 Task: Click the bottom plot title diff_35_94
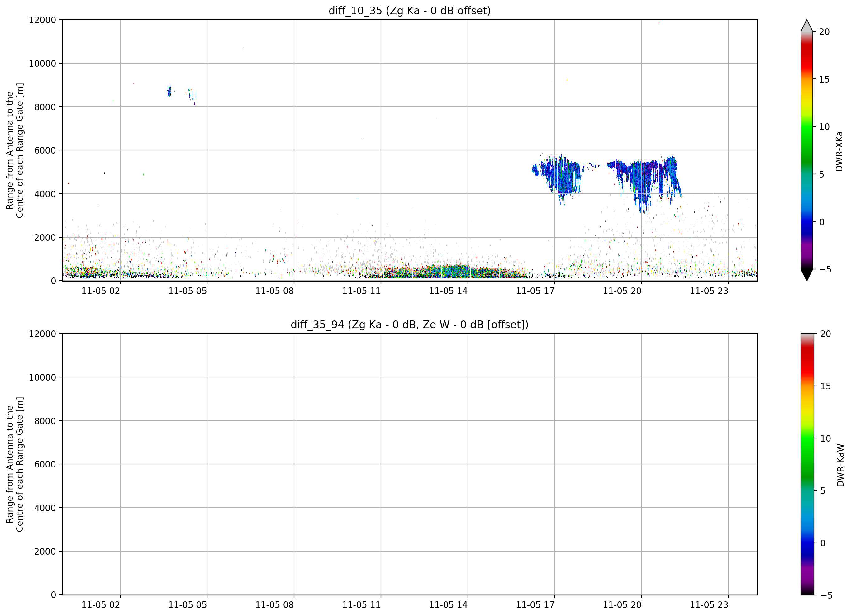coord(409,325)
